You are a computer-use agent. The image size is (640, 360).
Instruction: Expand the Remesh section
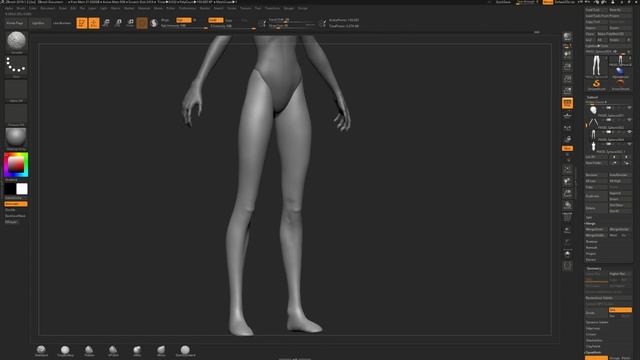click(591, 247)
